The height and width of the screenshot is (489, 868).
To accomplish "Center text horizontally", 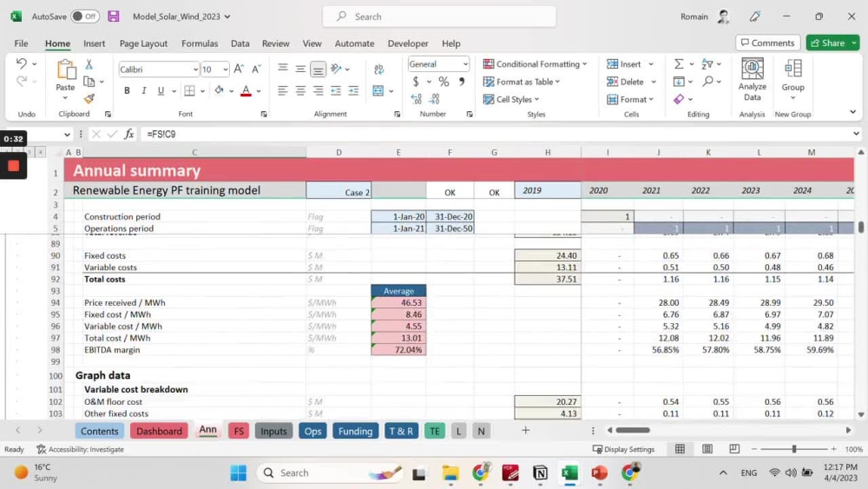I will click(300, 90).
